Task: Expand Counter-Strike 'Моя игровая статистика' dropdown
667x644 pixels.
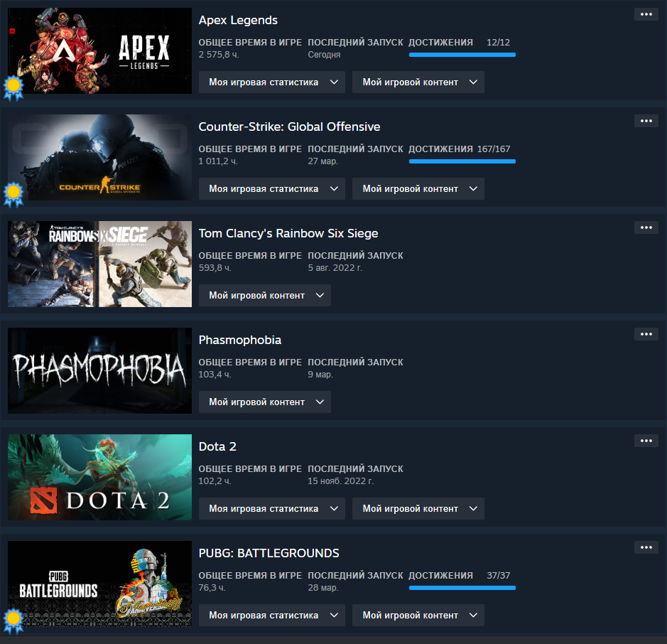Action: [272, 188]
